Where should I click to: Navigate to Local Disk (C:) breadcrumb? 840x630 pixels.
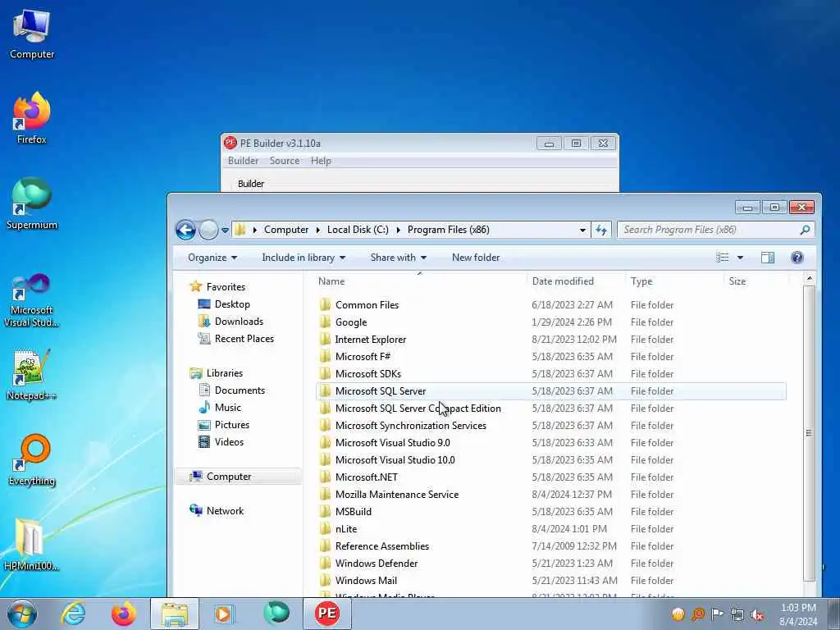point(358,230)
